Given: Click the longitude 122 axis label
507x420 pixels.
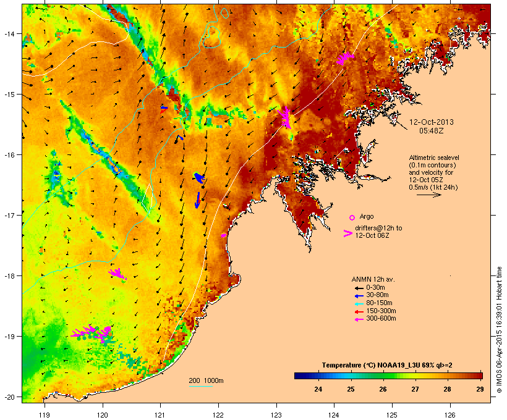Looking at the screenshot, I should coord(218,415).
